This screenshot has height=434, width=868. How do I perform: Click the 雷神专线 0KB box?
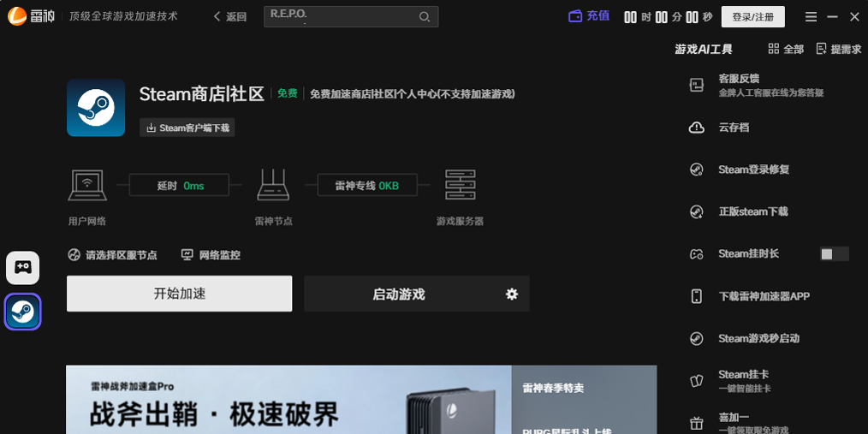click(x=367, y=186)
